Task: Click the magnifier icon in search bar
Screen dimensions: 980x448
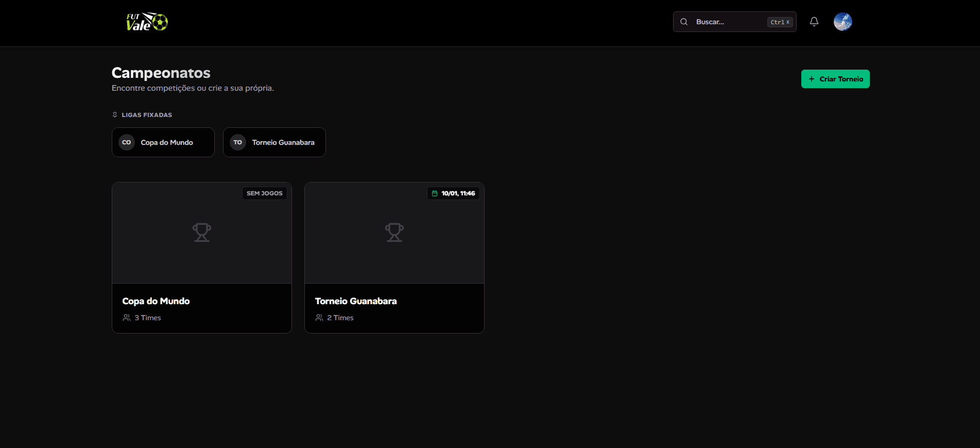Action: [x=684, y=22]
